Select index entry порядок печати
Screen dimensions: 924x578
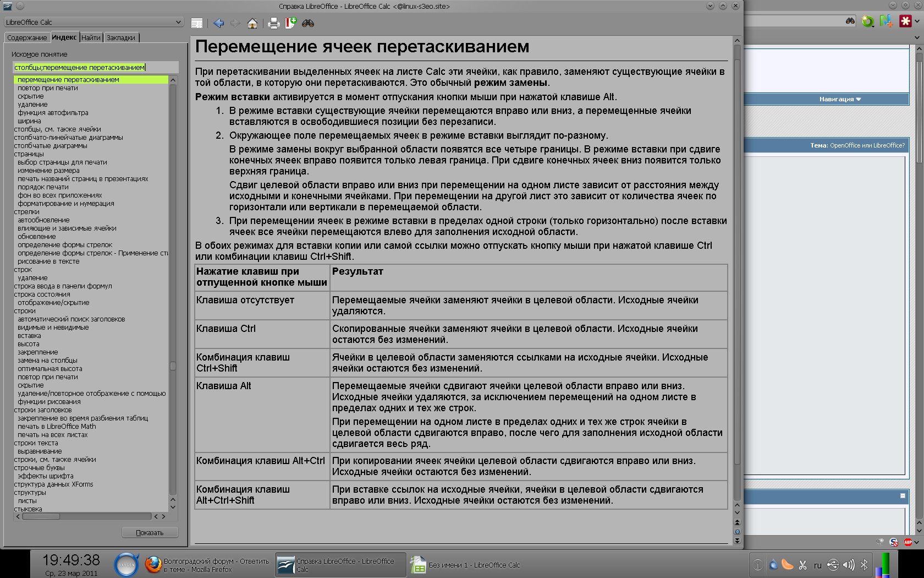(x=43, y=187)
